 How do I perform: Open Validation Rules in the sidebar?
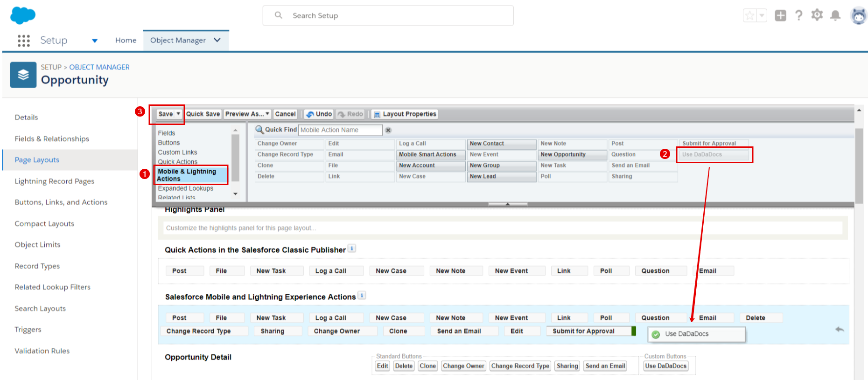(42, 351)
